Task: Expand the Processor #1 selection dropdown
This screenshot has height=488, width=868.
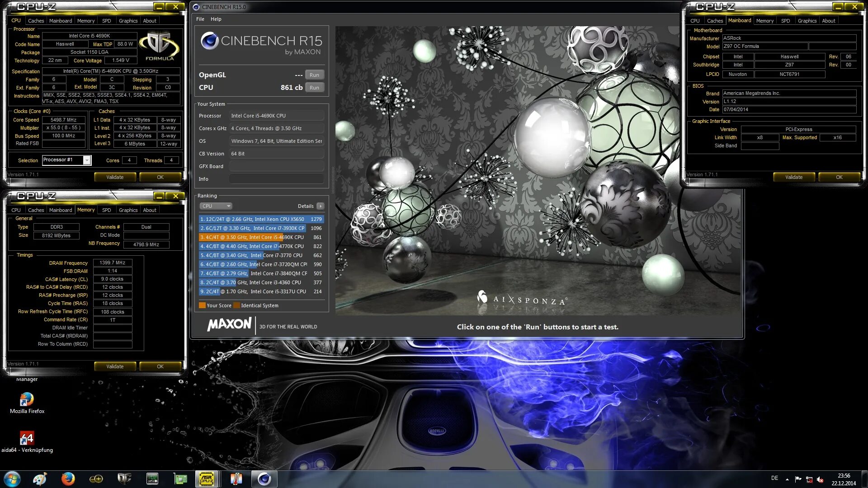Action: point(87,160)
